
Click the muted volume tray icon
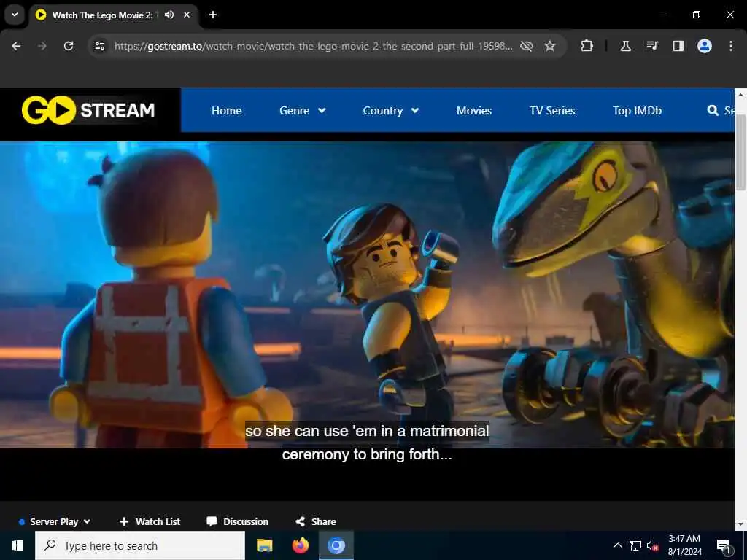[x=652, y=545]
